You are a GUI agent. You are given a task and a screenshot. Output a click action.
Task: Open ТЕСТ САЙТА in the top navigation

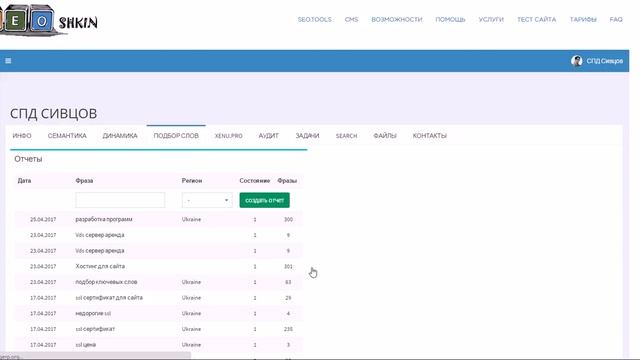pyautogui.click(x=536, y=19)
